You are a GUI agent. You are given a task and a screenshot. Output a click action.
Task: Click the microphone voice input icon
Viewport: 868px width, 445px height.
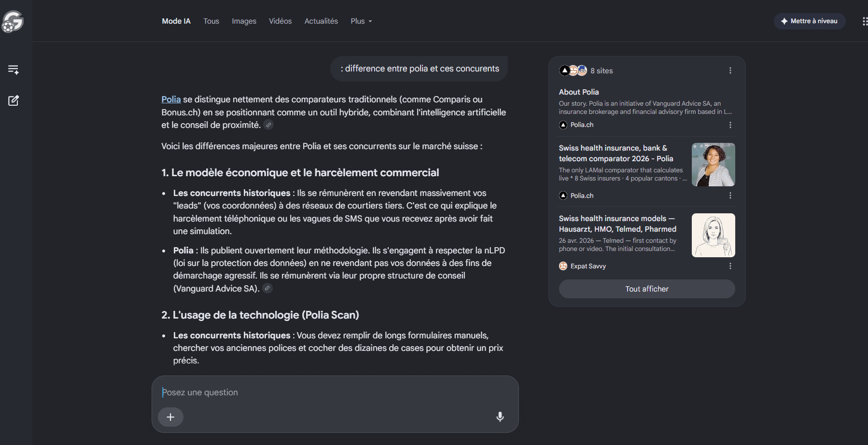coord(500,417)
